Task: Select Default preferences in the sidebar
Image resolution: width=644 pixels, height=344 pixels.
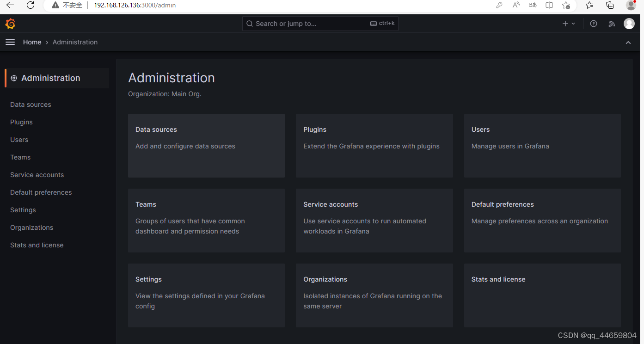Action: tap(41, 192)
